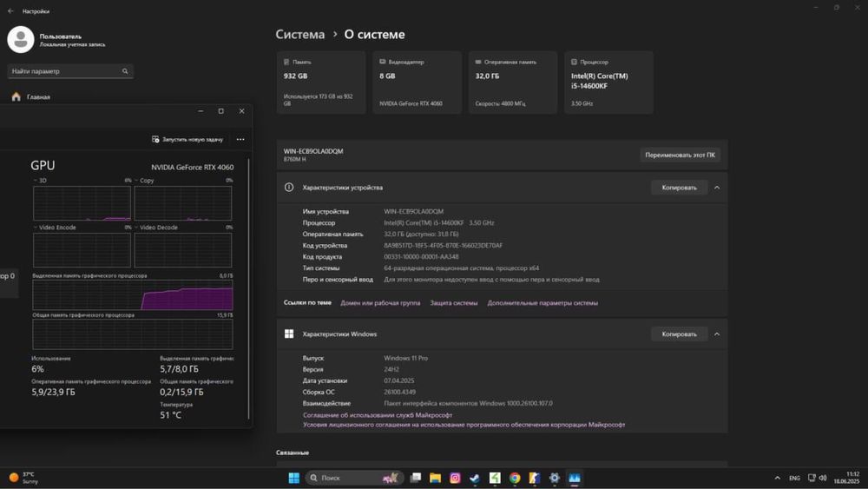Screen dimensions: 868x489
Task: Click the 3D usage graph
Action: coord(82,203)
